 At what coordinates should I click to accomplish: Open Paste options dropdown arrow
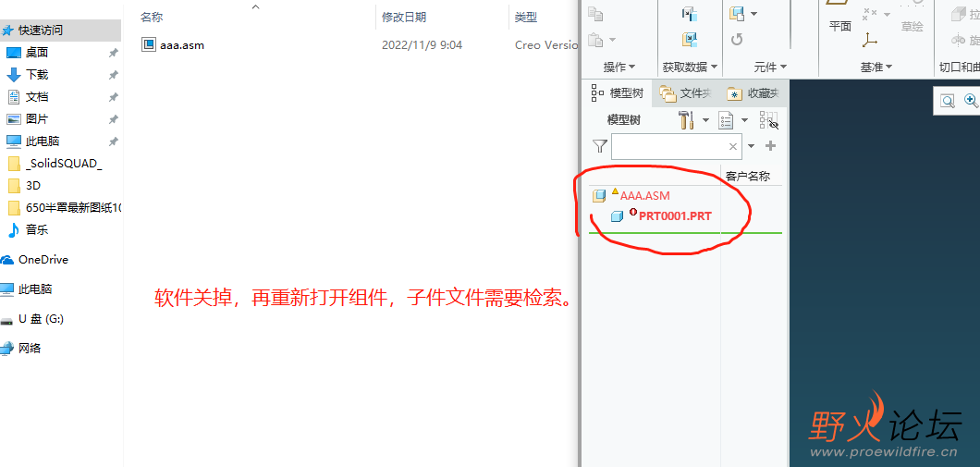tap(612, 41)
